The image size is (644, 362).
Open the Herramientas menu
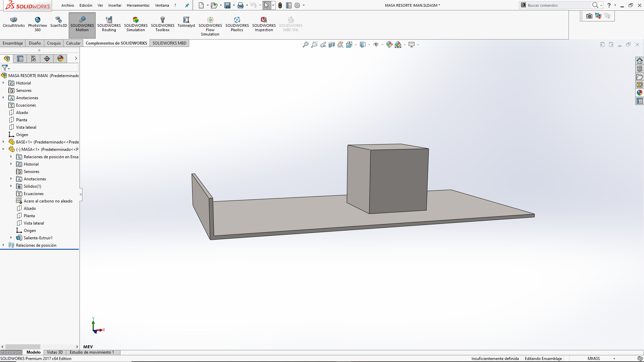(138, 5)
